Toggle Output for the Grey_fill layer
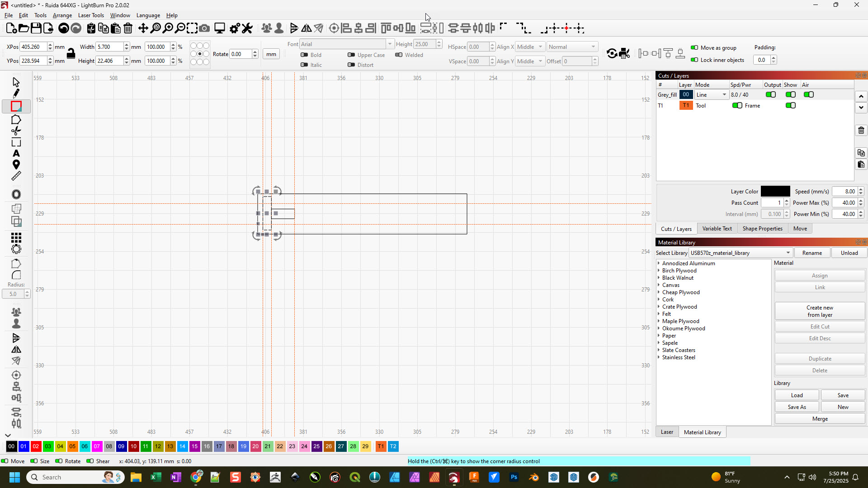This screenshot has width=868, height=488. click(x=771, y=94)
